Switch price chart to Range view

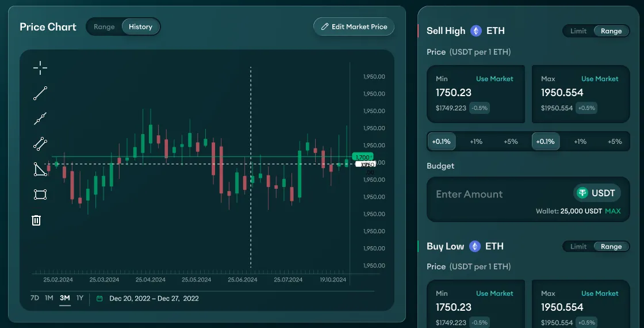pos(104,26)
